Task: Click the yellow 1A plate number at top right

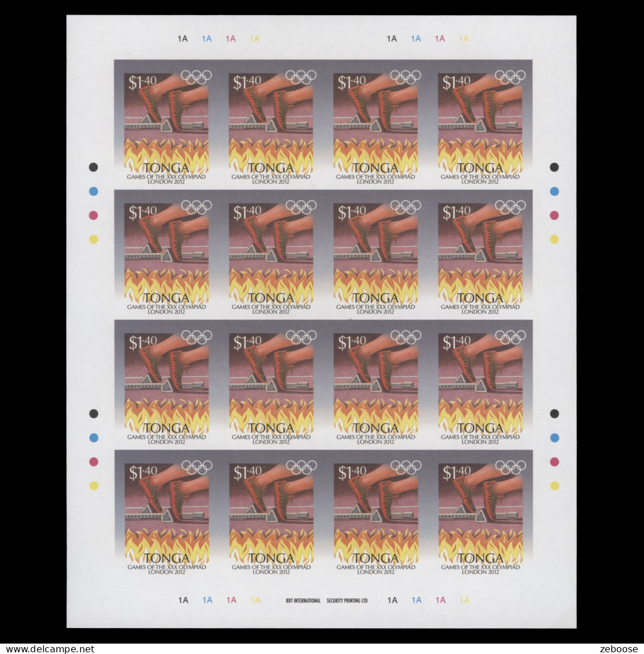Action: (x=463, y=39)
